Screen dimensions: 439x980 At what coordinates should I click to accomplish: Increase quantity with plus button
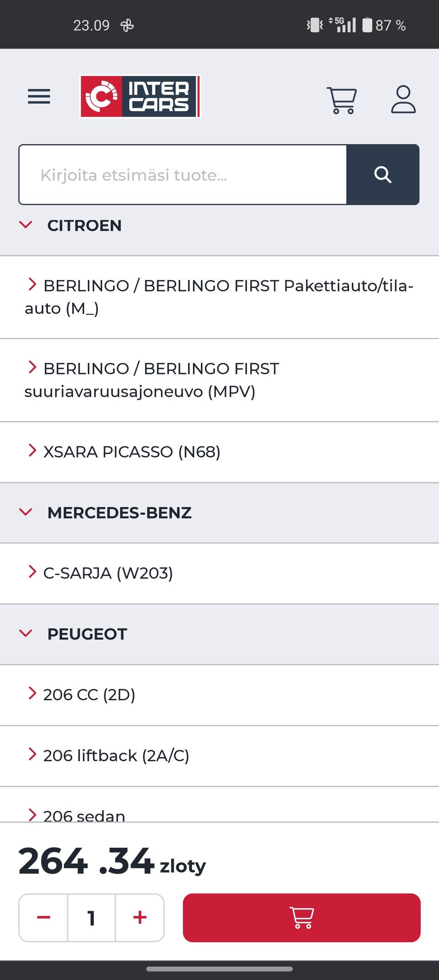coord(140,917)
